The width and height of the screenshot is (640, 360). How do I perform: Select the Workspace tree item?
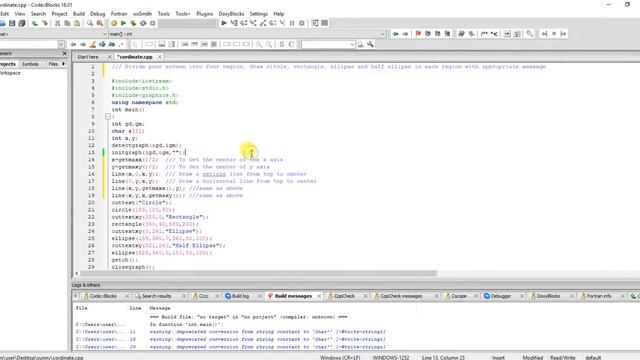click(x=10, y=73)
